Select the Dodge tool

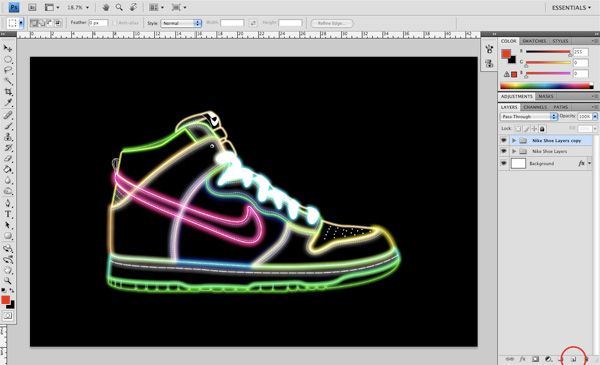pyautogui.click(x=8, y=191)
